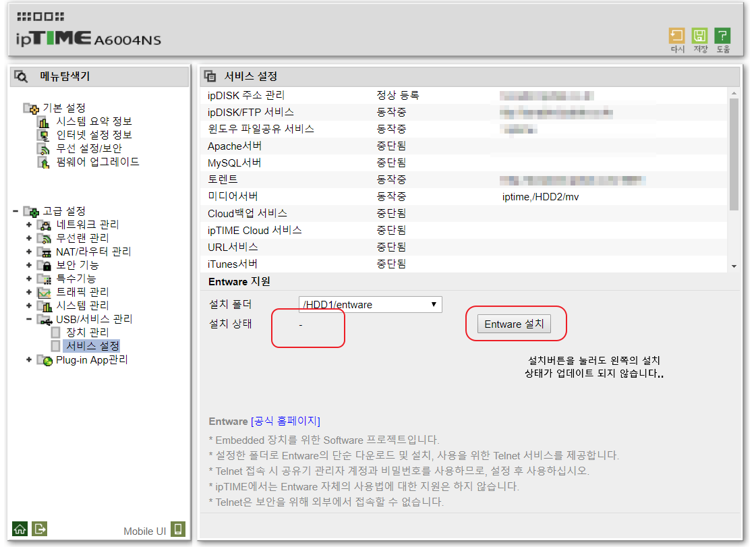This screenshot has height=549, width=756.
Task: Click the 서비스 설정 panel title icon
Action: point(210,76)
